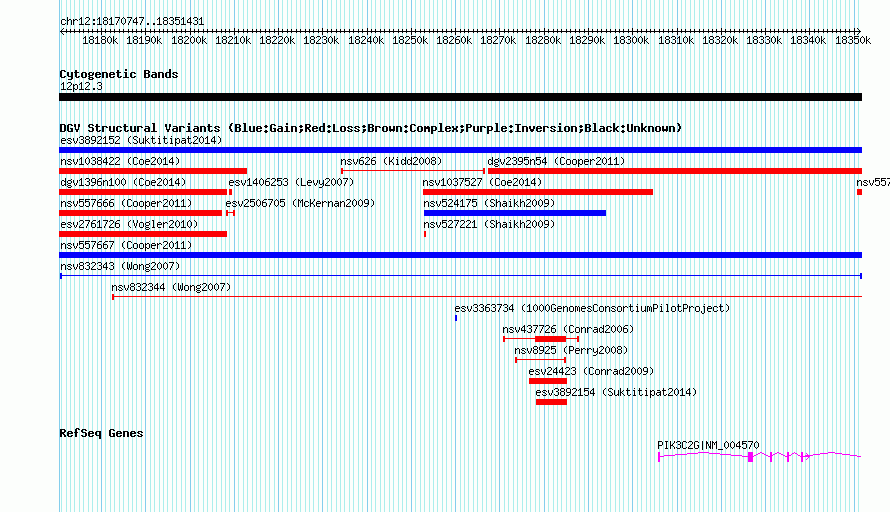This screenshot has height=512, width=890.
Task: Click the blue bar under nsv524175
Action: tap(515, 213)
